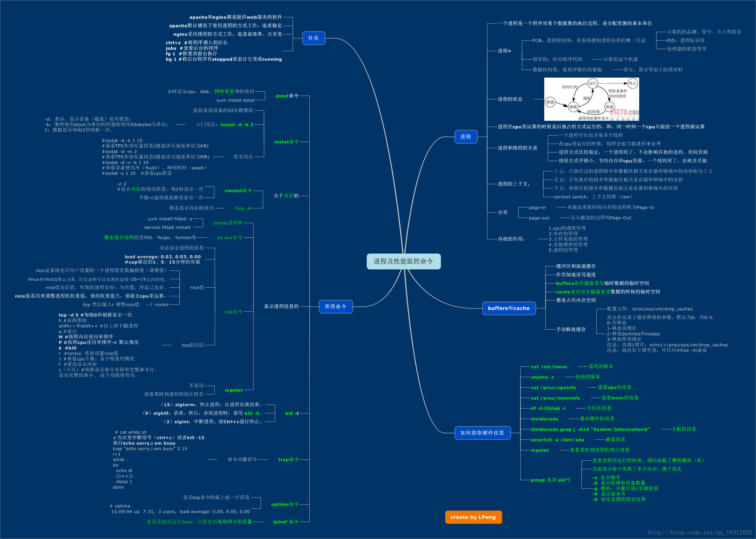Select the 作用加速读写速度 topic
Screen dimensions: 756x539
576,275
